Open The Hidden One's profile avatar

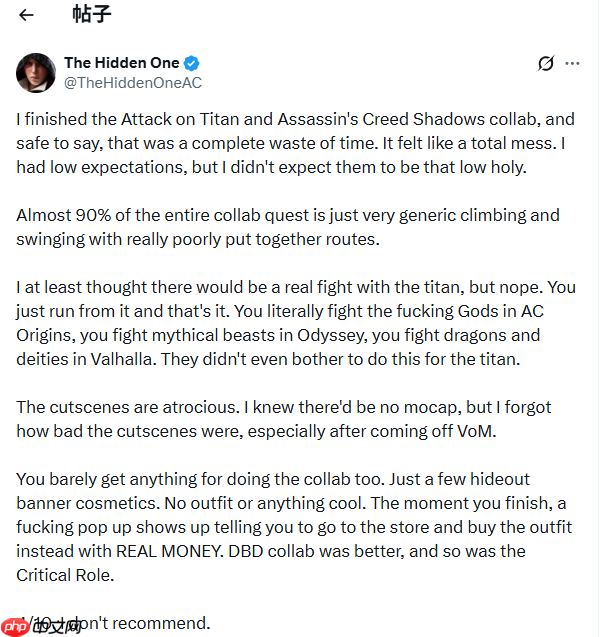coord(35,73)
